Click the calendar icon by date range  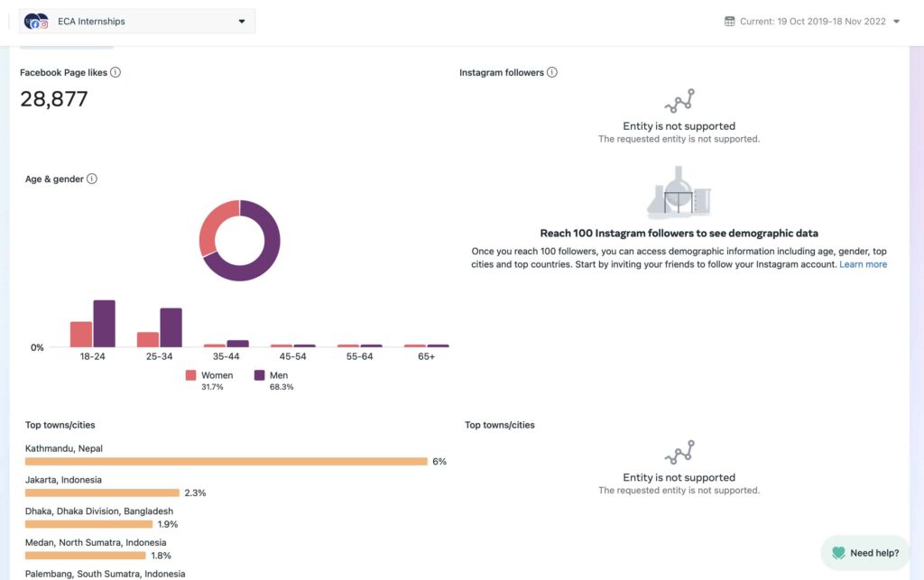[730, 21]
